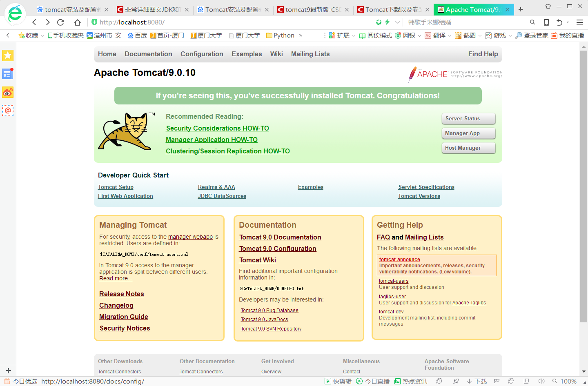The image size is (588, 386).
Task: Click the browser back arrow
Action: (x=34, y=22)
